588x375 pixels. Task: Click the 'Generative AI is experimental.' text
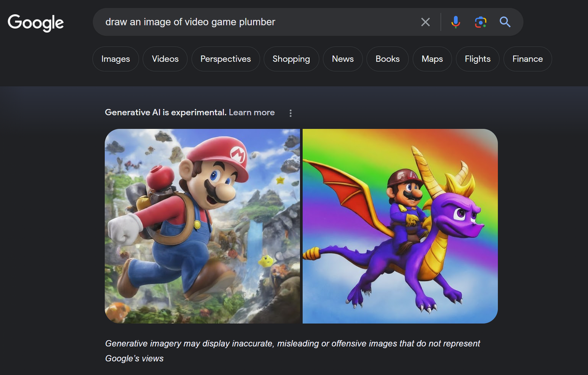[166, 113]
